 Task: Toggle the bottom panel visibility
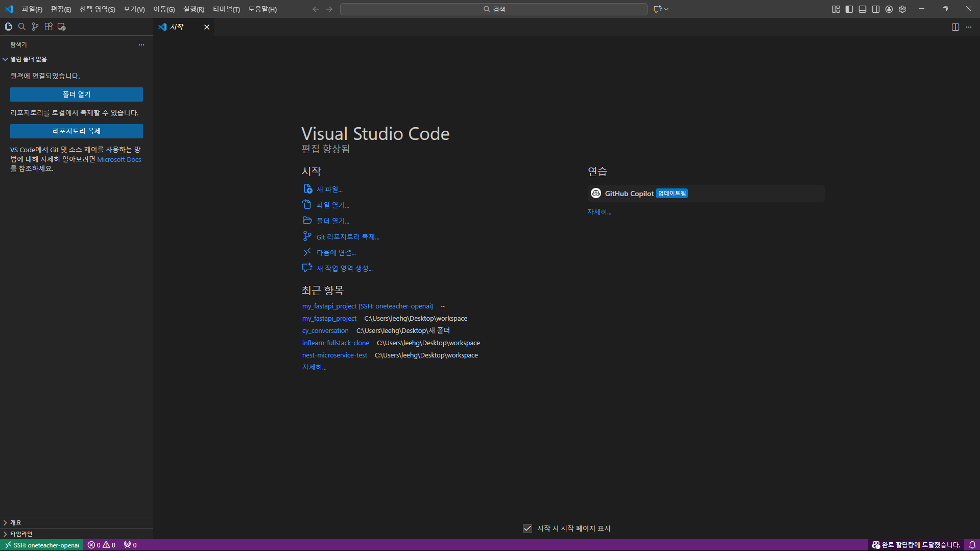pyautogui.click(x=863, y=9)
